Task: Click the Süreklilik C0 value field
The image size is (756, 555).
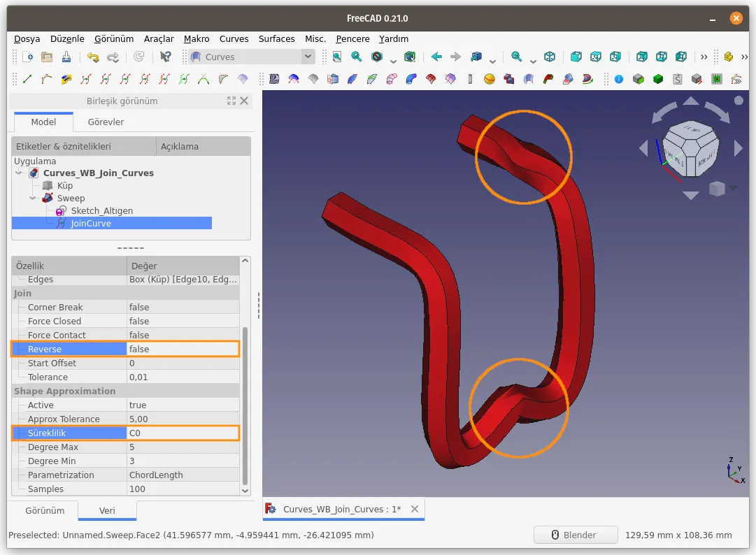Action: (x=183, y=433)
